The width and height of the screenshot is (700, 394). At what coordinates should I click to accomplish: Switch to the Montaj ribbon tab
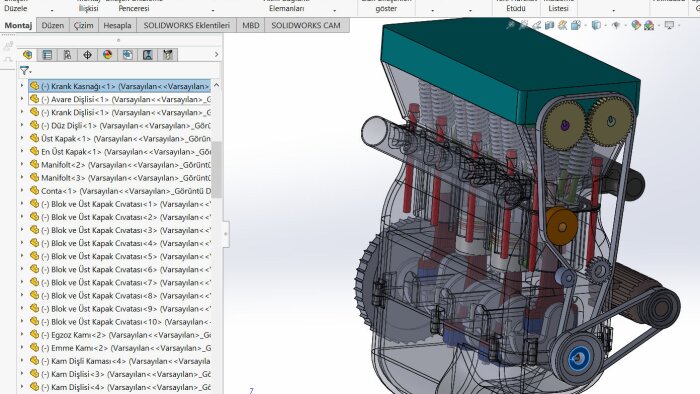point(18,25)
